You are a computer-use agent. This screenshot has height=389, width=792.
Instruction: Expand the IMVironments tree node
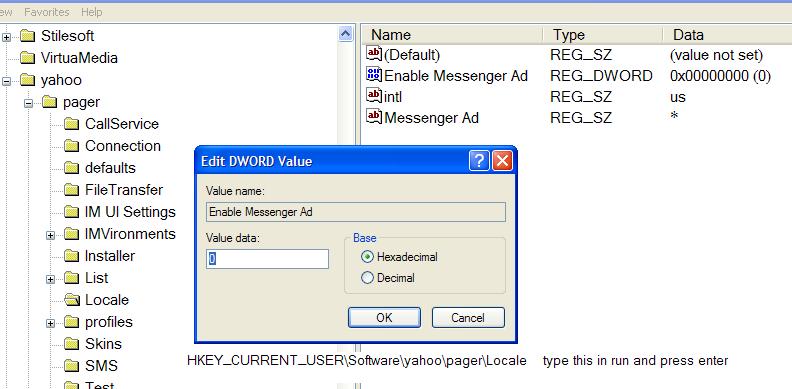(x=50, y=235)
